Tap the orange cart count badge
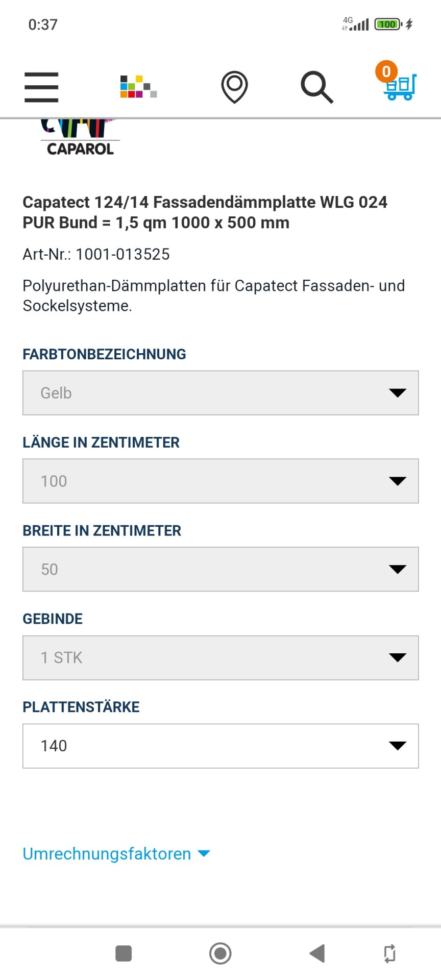 386,71
